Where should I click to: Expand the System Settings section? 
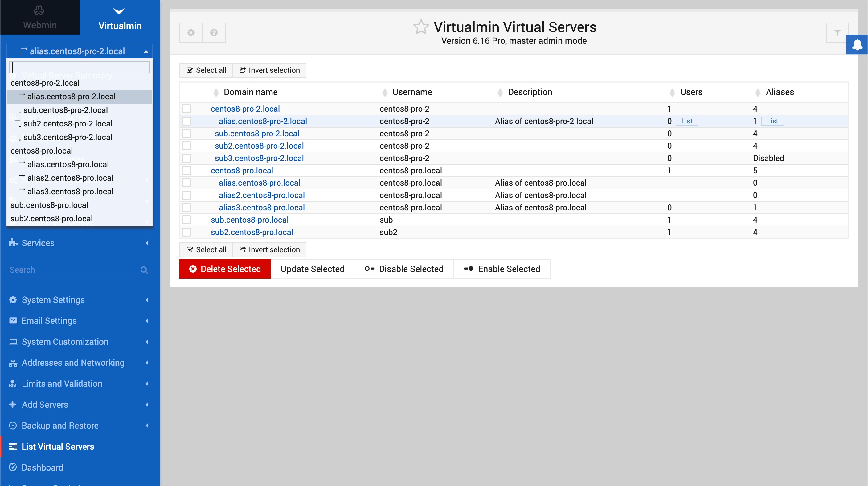(147, 300)
